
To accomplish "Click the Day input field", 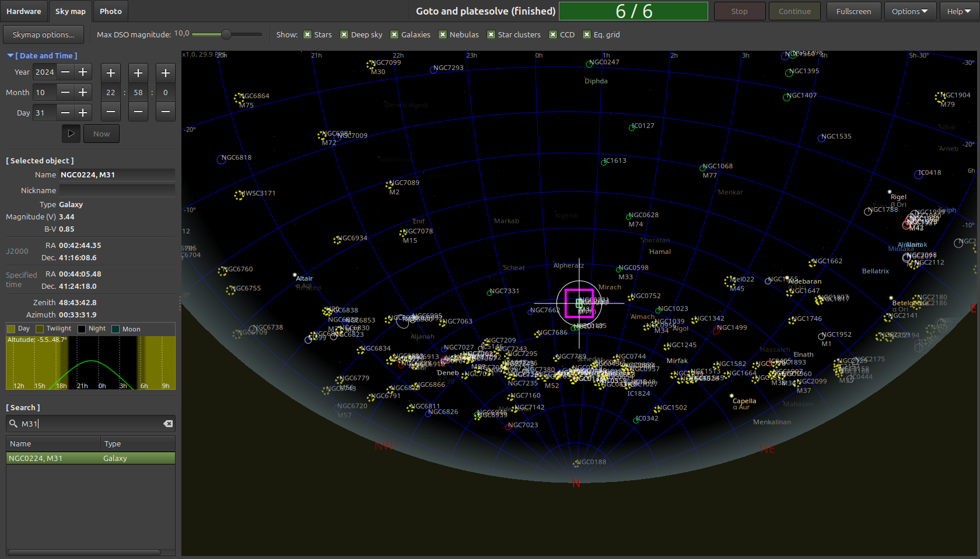I will click(x=45, y=113).
